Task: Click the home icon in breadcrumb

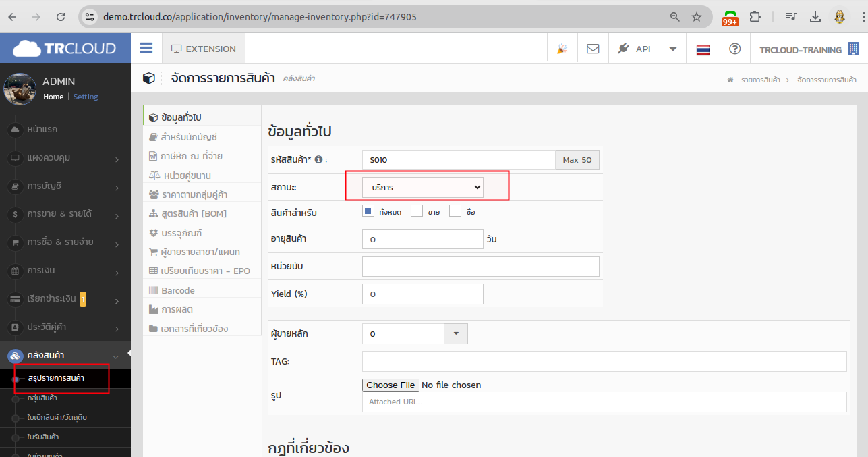Action: [x=730, y=80]
